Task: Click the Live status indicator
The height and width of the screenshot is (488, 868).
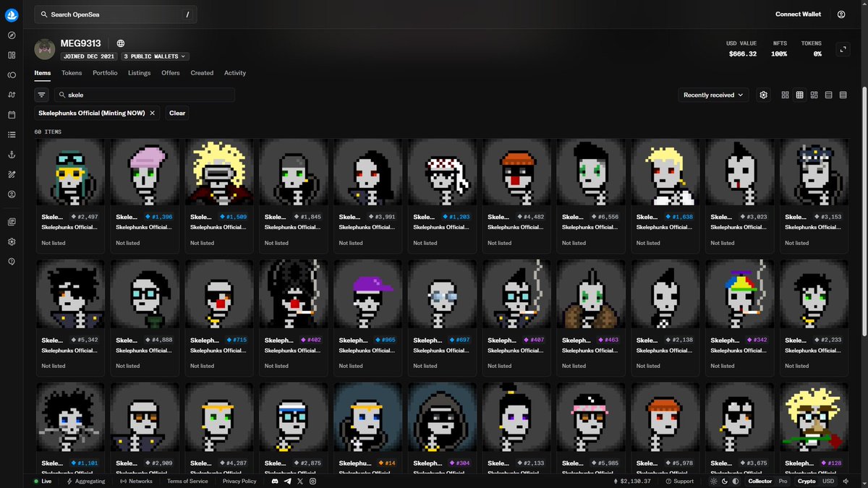Action: pos(43,481)
